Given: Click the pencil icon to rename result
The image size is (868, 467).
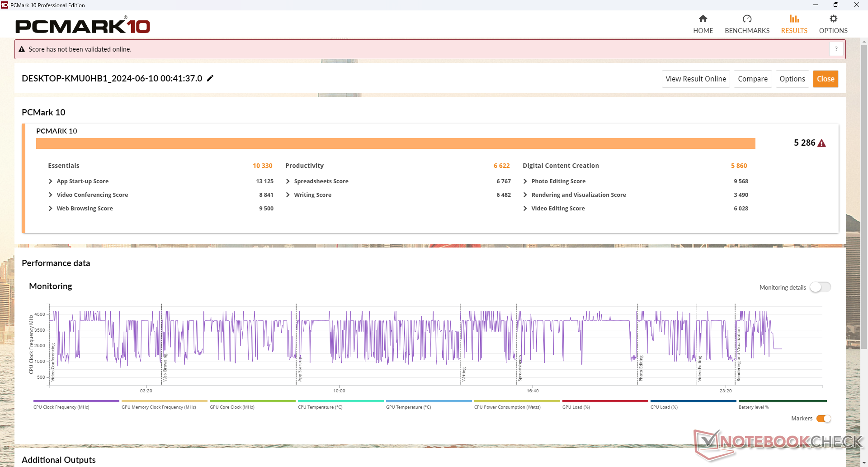Looking at the screenshot, I should 210,78.
